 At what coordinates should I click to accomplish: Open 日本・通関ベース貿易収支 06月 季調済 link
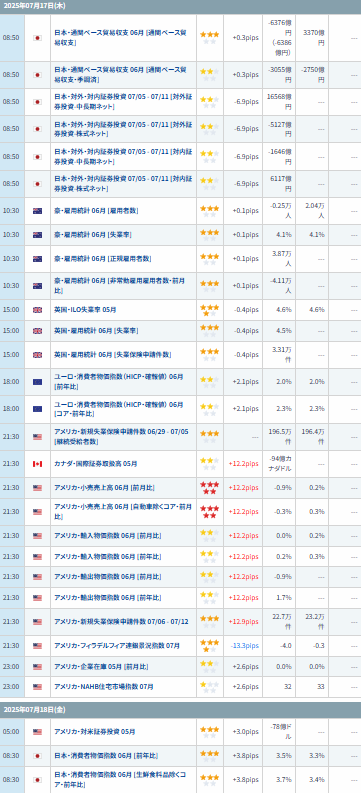(120, 75)
